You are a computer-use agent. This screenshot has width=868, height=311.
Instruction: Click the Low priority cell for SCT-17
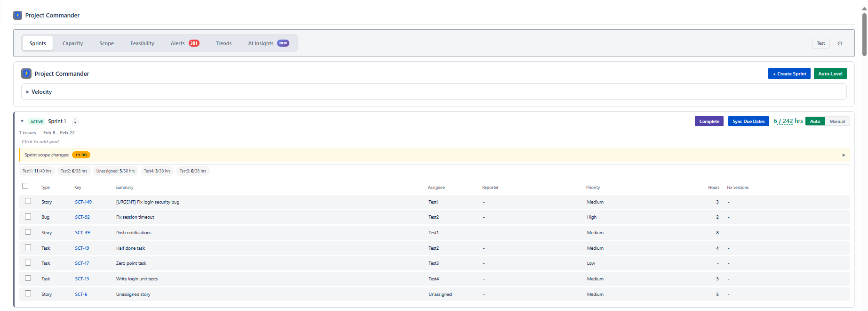tap(591, 263)
